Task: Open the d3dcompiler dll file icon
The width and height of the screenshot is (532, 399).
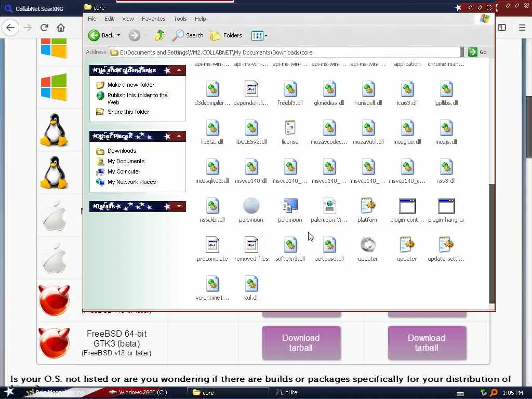Action: pos(212,89)
